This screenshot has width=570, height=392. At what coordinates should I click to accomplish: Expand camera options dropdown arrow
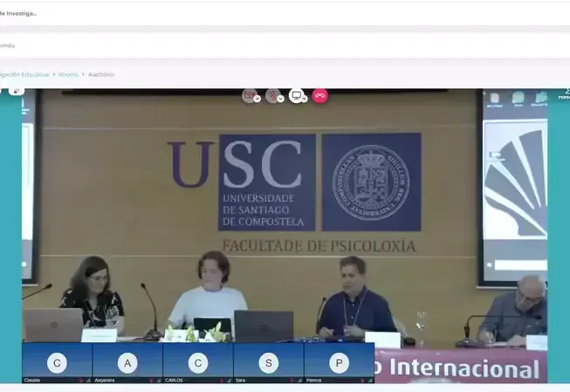258,100
